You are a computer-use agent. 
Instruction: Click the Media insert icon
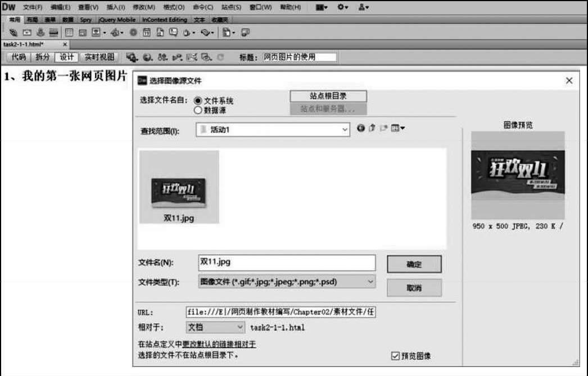(115, 33)
